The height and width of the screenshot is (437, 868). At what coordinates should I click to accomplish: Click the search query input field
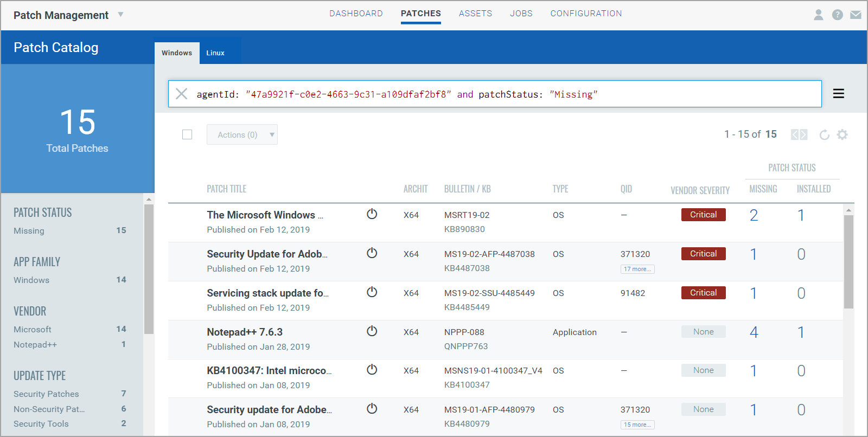[x=495, y=94]
